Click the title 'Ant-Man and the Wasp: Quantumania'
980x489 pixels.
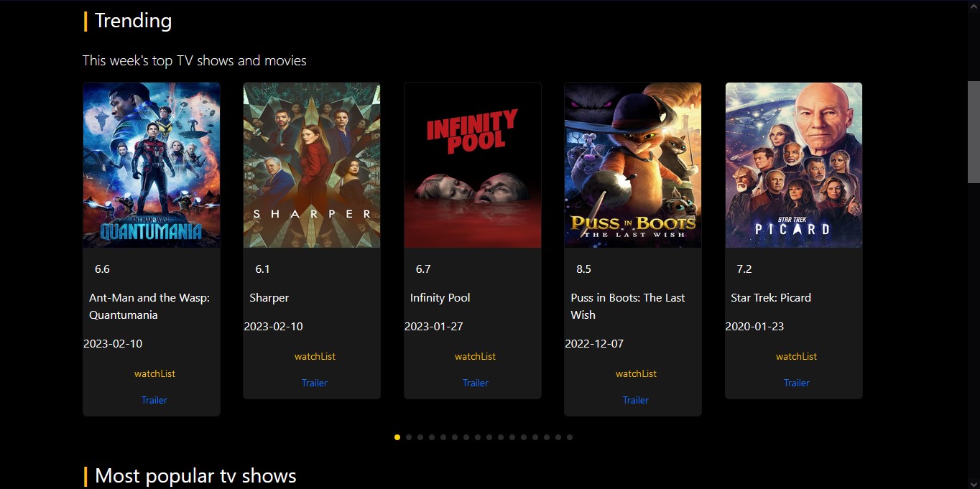pos(149,306)
